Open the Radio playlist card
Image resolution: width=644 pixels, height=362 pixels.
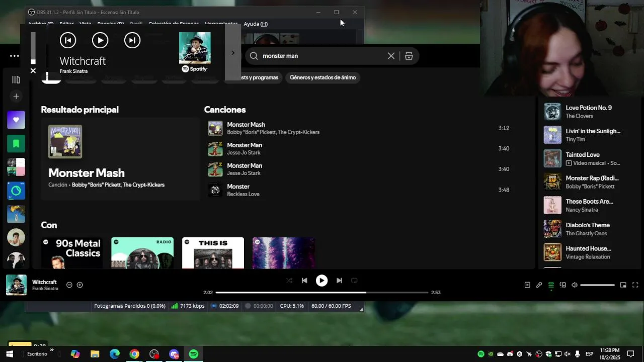pyautogui.click(x=142, y=253)
